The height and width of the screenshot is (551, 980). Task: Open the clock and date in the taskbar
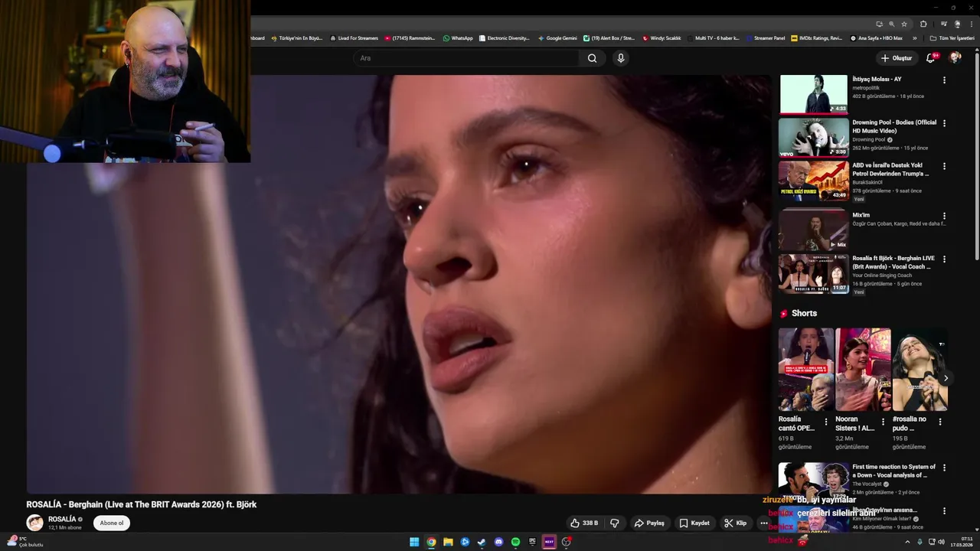(962, 542)
